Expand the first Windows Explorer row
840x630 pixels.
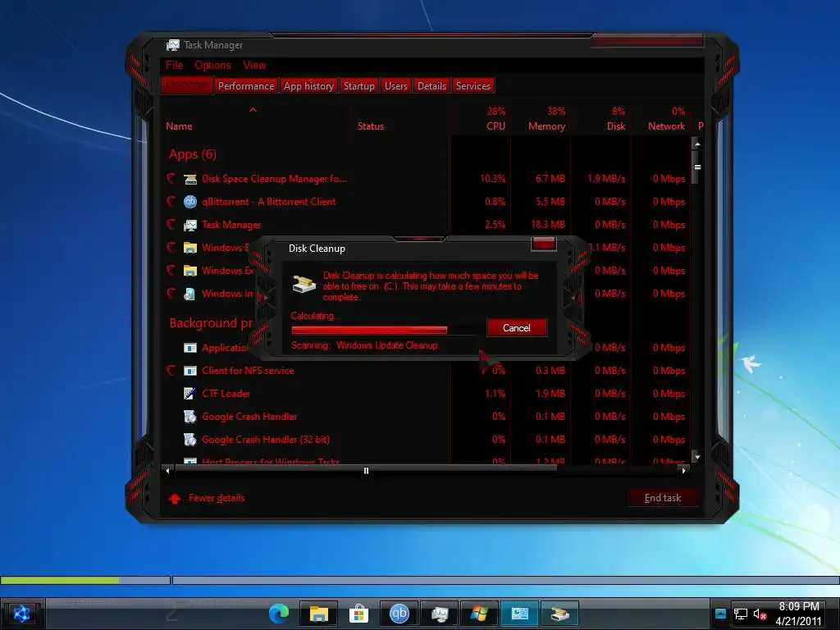(x=171, y=248)
